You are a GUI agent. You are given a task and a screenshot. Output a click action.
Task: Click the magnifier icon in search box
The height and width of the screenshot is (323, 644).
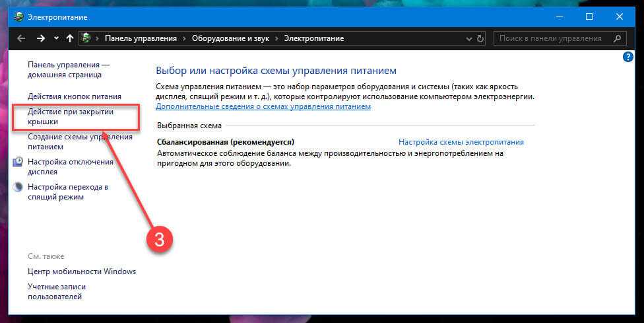point(617,38)
